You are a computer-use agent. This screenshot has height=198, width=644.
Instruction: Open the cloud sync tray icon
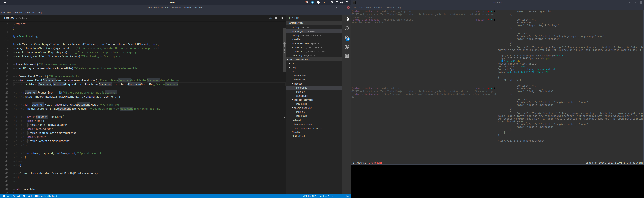[318, 3]
